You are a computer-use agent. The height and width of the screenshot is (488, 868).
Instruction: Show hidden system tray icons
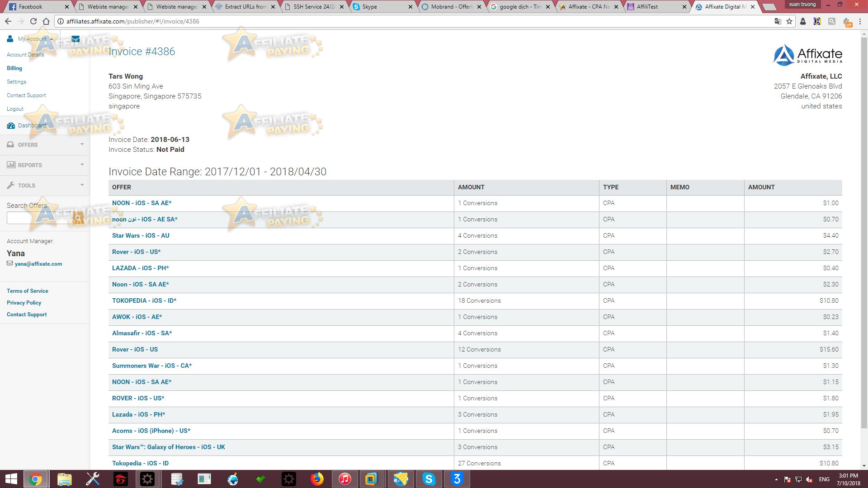click(776, 479)
